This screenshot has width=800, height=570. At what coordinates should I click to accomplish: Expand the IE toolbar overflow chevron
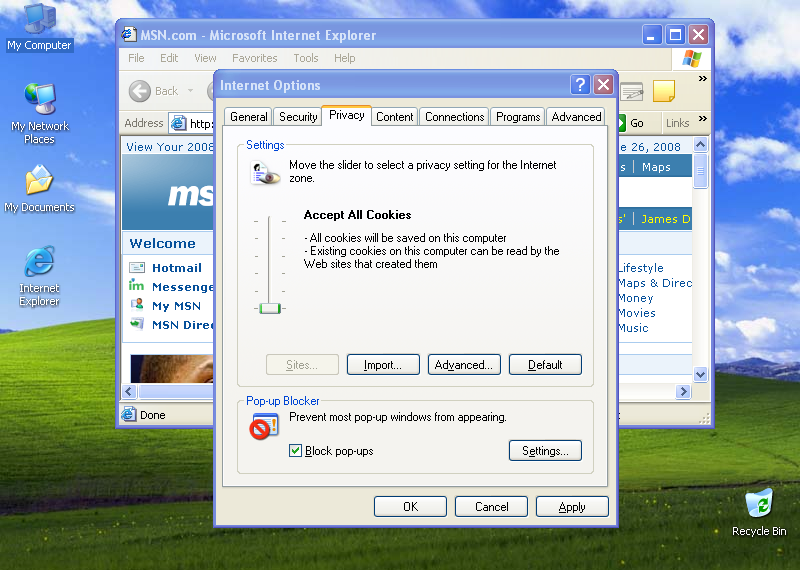703,79
